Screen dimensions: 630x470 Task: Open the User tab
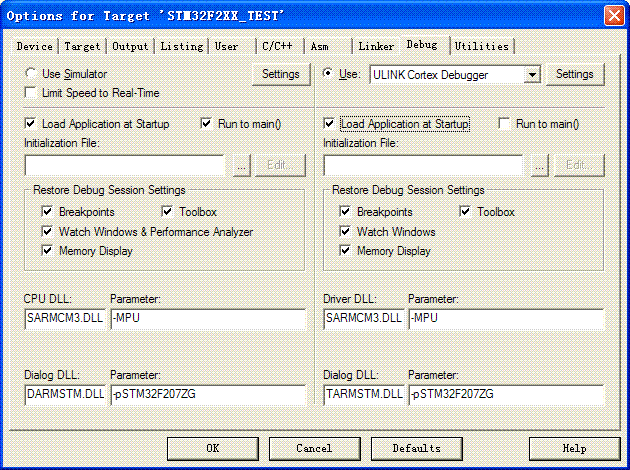(227, 46)
